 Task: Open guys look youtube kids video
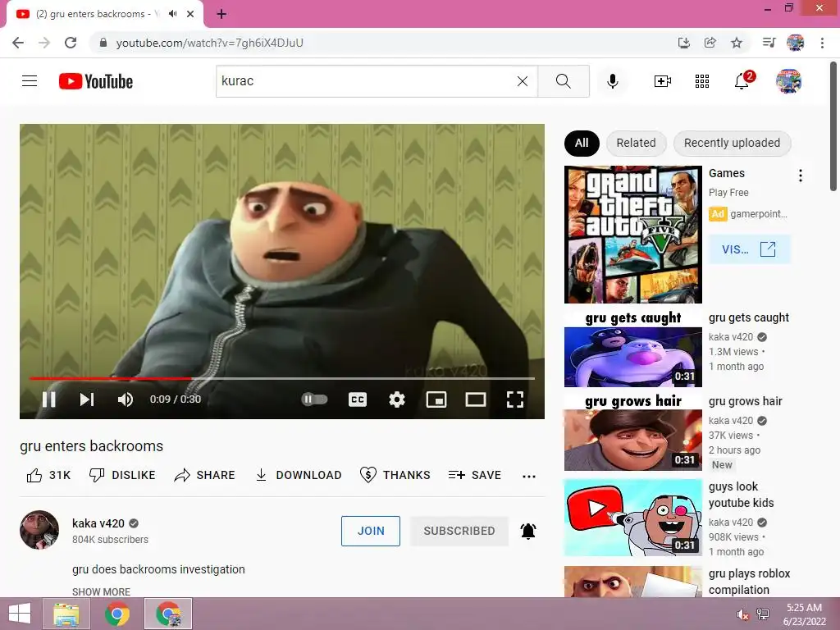(x=741, y=495)
